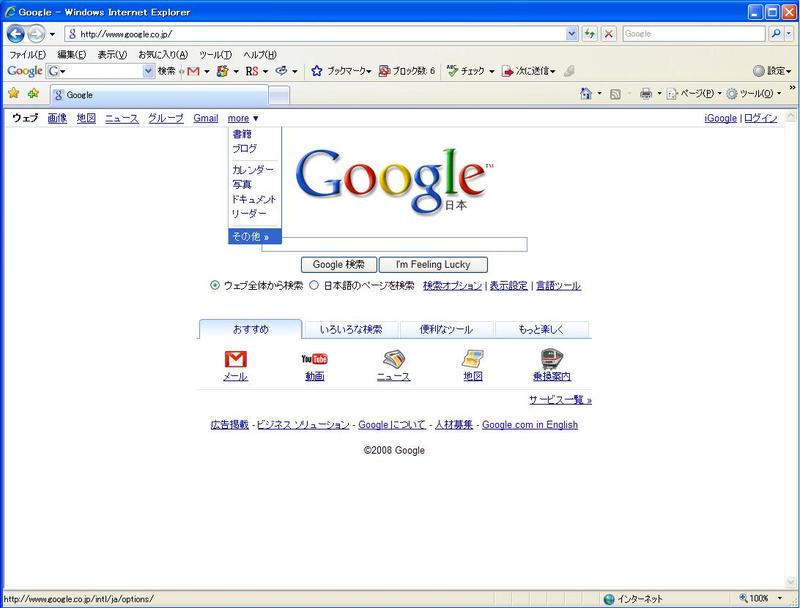Open the Print options dropdown arrow
This screenshot has width=800, height=608.
coord(659,94)
